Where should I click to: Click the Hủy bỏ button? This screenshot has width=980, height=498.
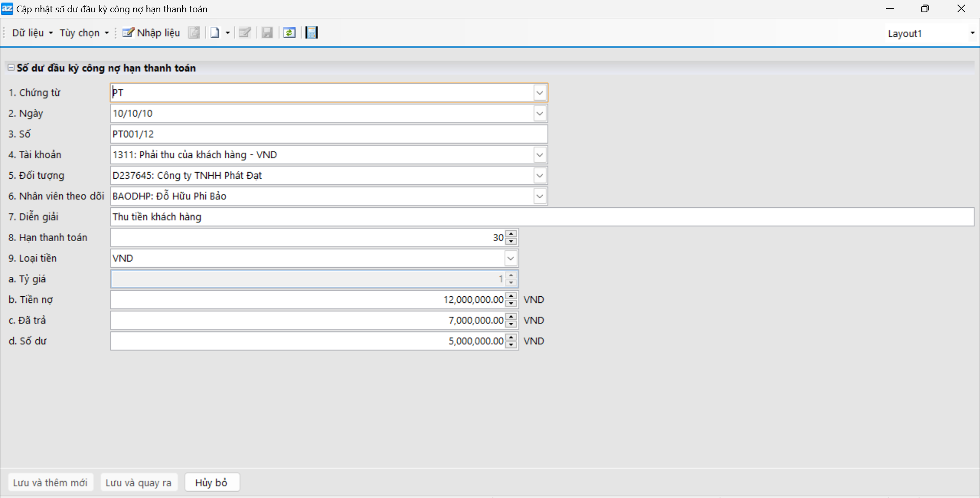[x=211, y=483]
